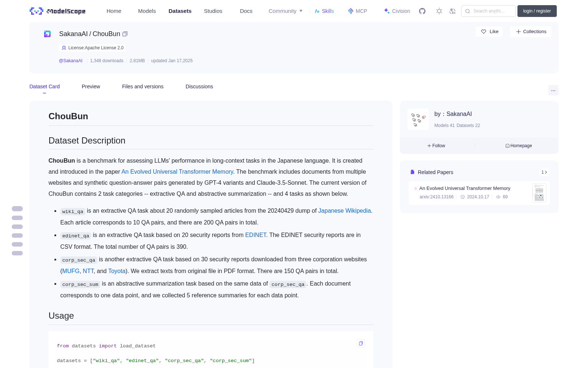Image resolution: width=588 pixels, height=368 pixels.
Task: Click the edinet_qa code label in the list
Action: click(76, 236)
